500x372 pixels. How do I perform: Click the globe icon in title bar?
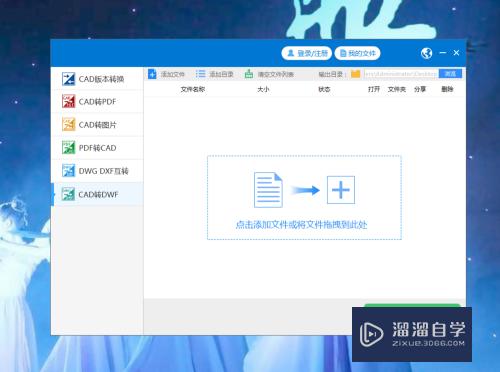(426, 53)
